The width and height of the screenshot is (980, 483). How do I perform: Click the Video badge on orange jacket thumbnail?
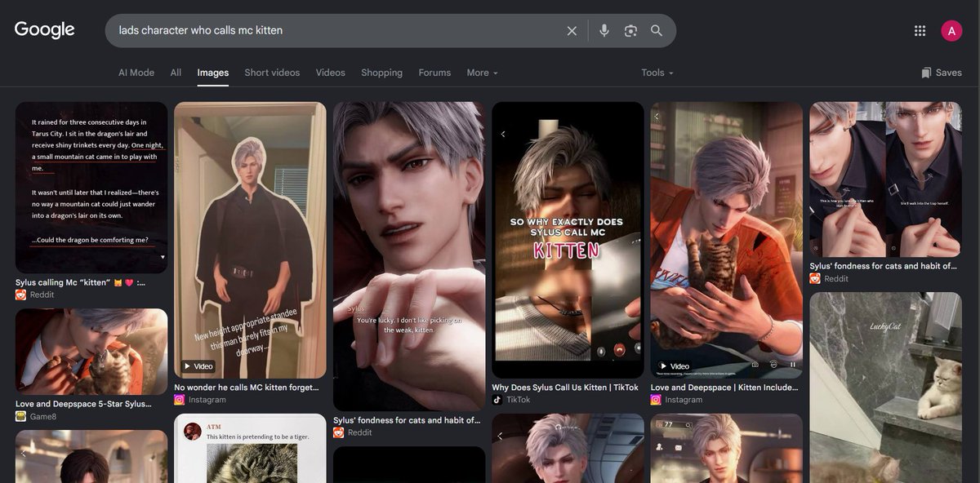tap(675, 366)
